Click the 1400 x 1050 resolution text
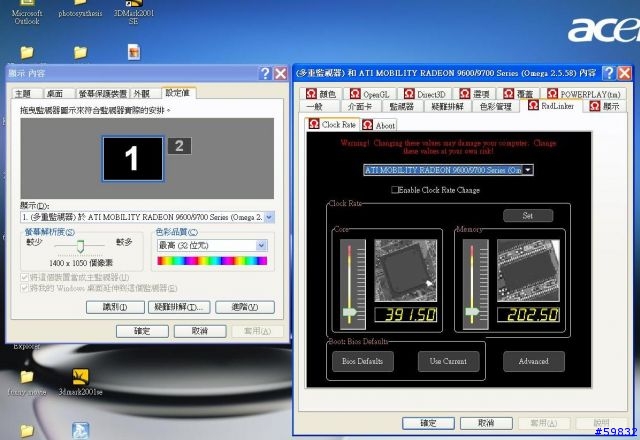 click(81, 263)
